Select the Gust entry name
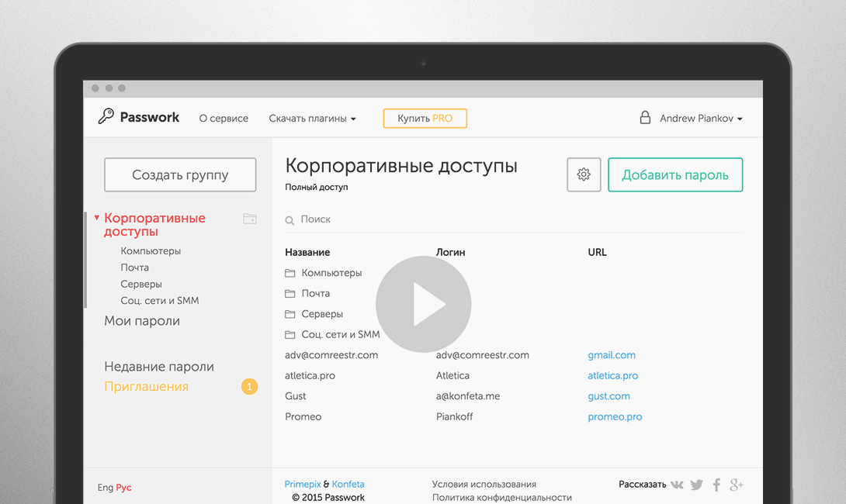 pyautogui.click(x=295, y=396)
